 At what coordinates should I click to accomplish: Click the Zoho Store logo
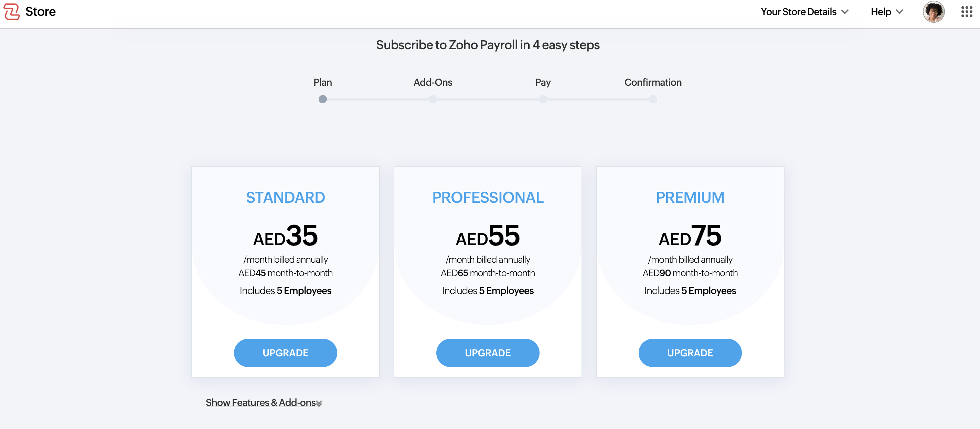[x=11, y=11]
